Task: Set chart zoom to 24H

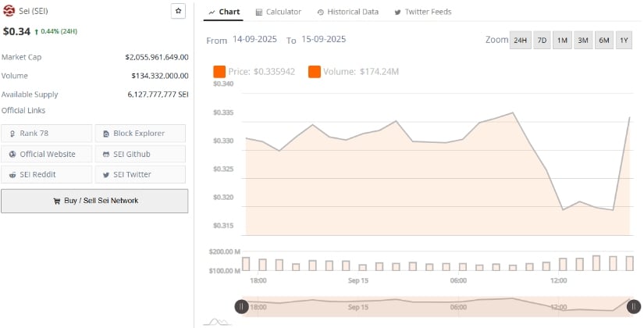Action: click(521, 41)
